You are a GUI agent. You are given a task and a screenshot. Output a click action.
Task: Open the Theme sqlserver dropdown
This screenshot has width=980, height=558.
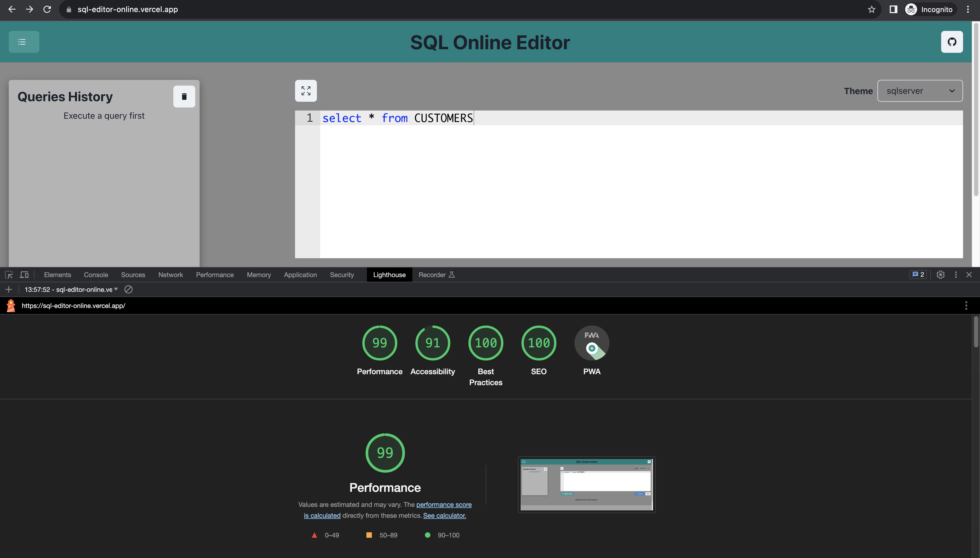point(920,91)
